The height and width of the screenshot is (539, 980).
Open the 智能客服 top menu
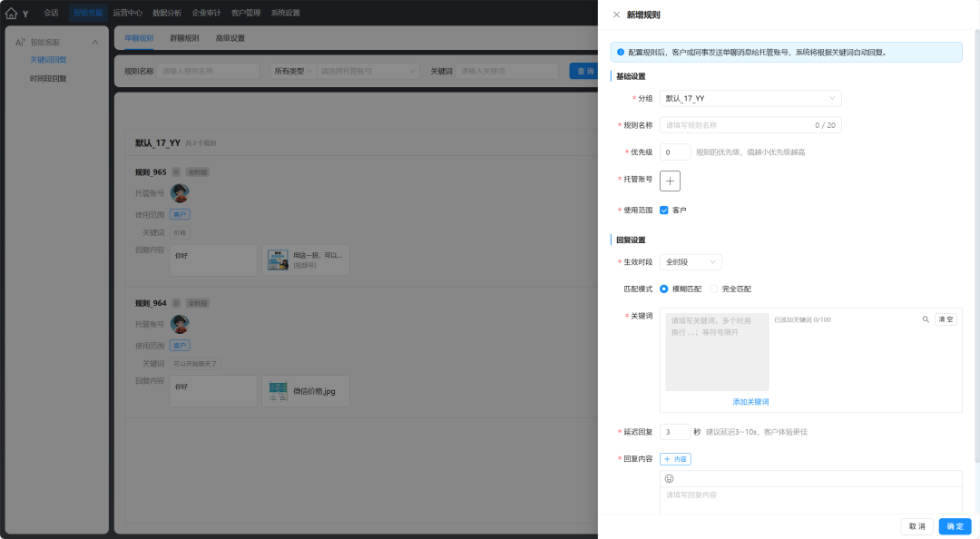(x=88, y=13)
